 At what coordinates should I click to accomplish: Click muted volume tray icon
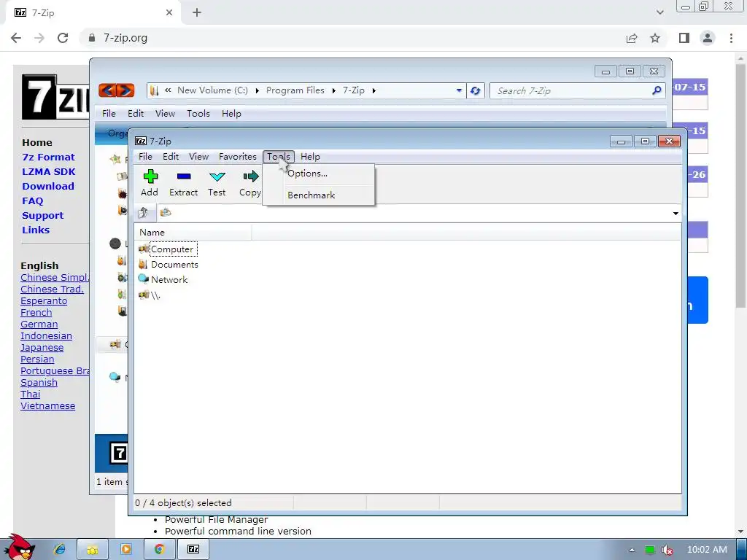click(668, 550)
